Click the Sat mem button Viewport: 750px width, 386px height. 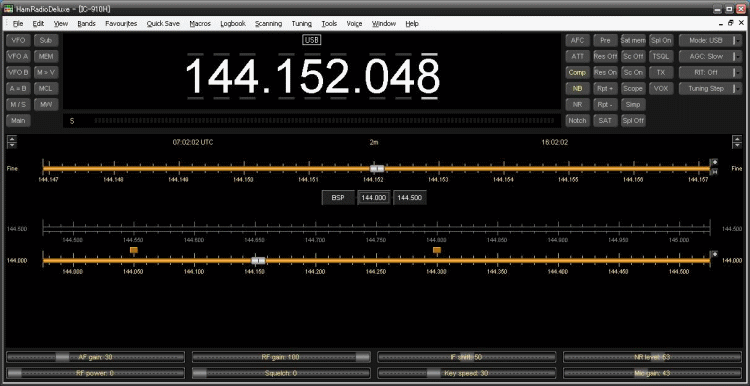(633, 41)
